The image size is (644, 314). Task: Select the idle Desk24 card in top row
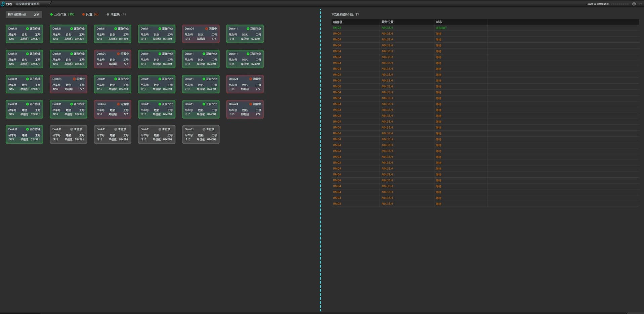[201, 34]
